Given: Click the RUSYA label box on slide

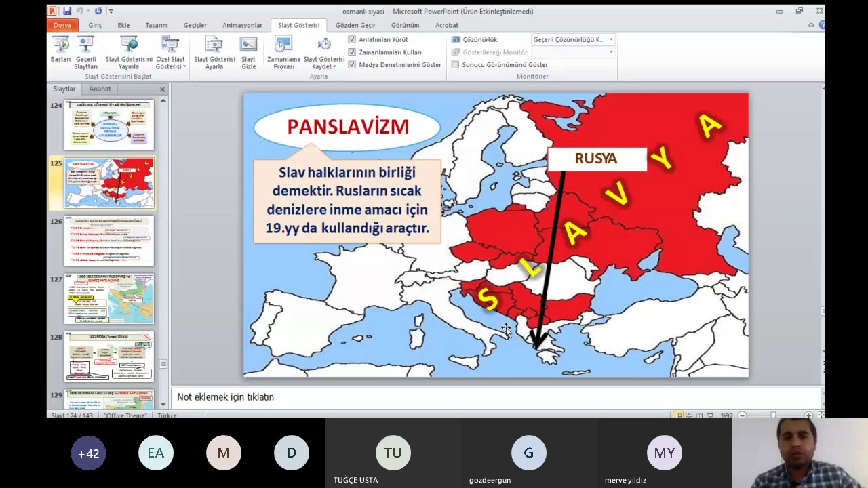Looking at the screenshot, I should click(596, 159).
